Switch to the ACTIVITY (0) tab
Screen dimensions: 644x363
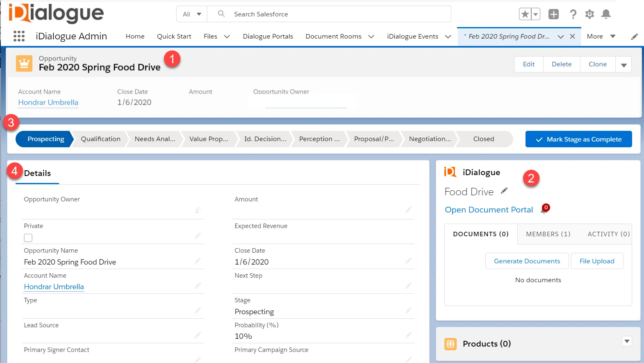point(608,234)
